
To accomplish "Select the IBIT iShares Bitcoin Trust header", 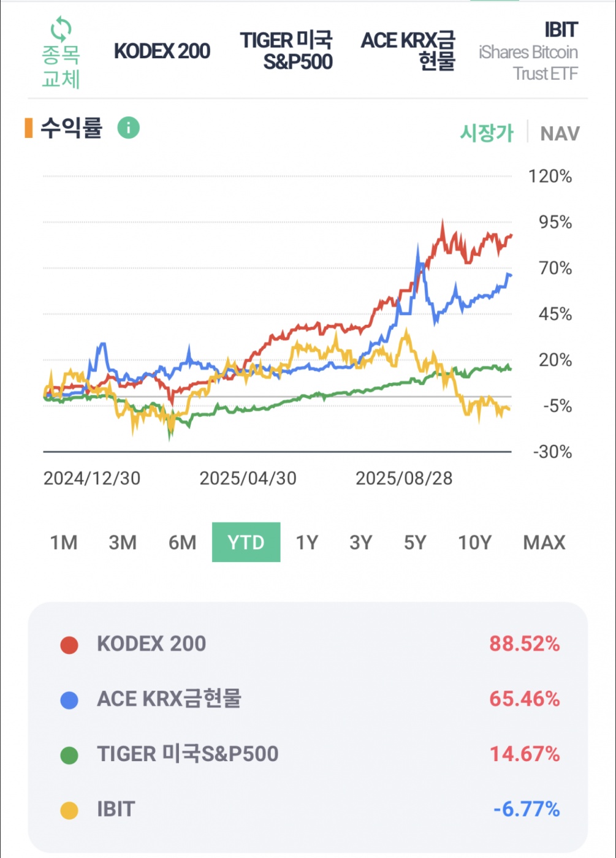I will tap(528, 51).
